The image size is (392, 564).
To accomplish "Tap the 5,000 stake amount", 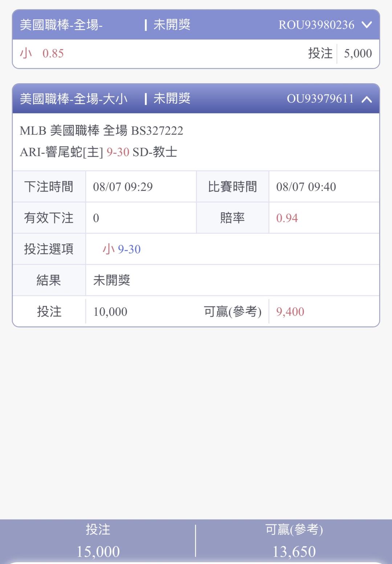I will pyautogui.click(x=358, y=53).
